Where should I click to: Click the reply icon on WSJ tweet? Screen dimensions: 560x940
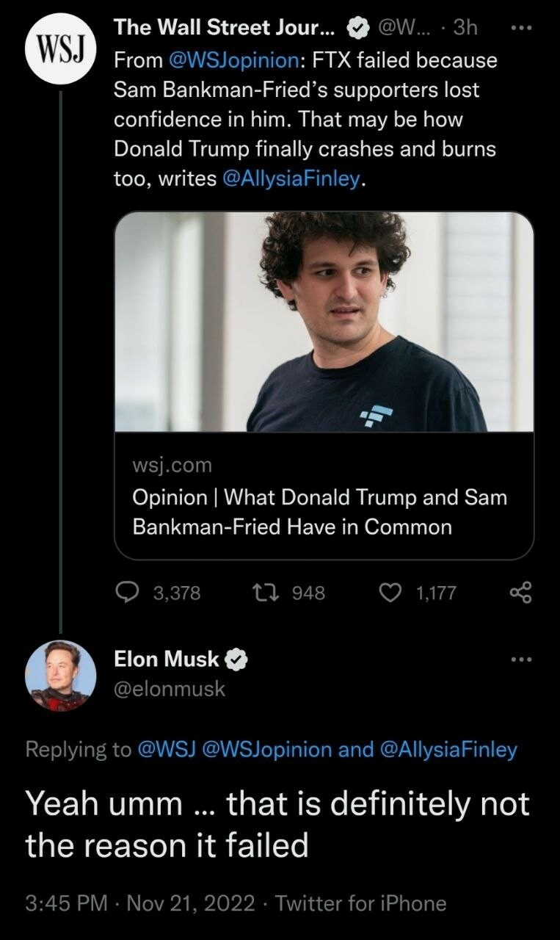coord(128,593)
